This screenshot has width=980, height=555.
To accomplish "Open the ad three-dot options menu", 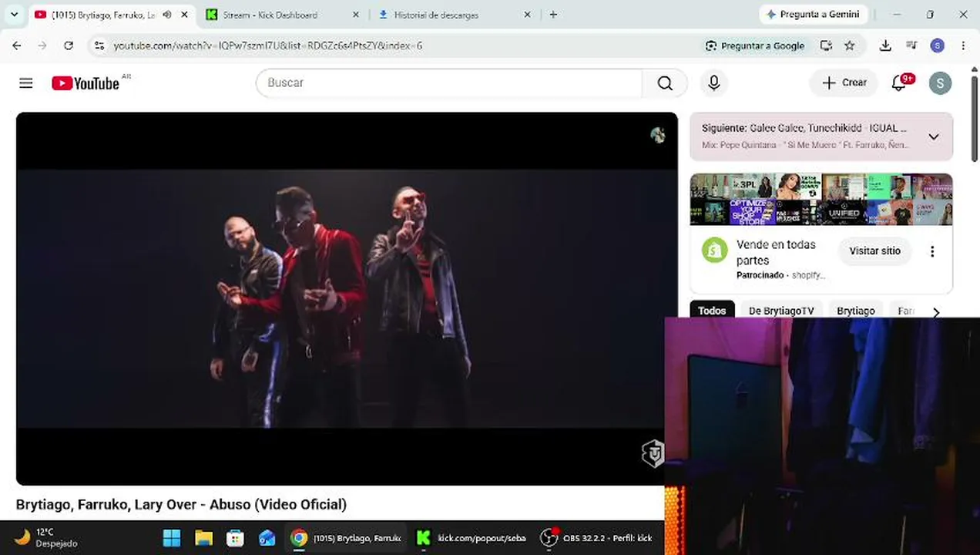I will click(x=932, y=251).
